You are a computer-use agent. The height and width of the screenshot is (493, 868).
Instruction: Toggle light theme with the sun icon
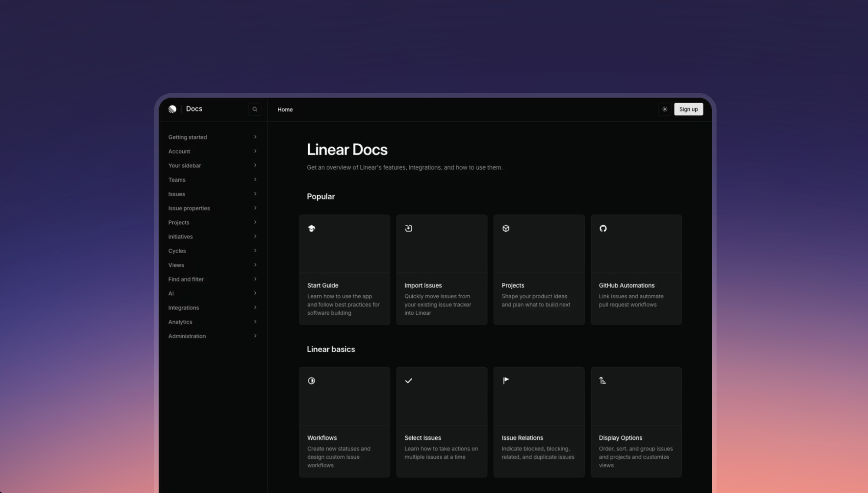(x=664, y=109)
